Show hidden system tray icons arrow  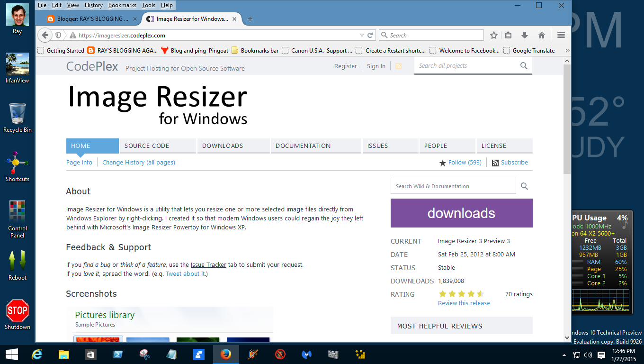click(563, 355)
